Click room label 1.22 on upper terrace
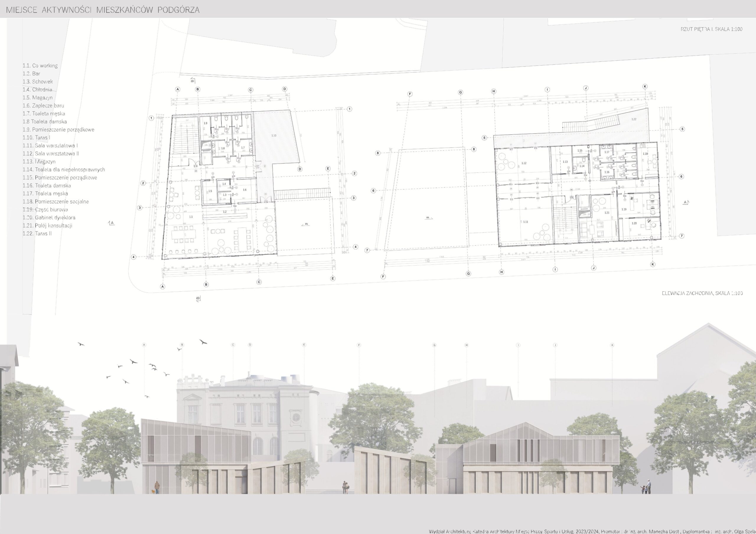This screenshot has width=756, height=534. (634, 119)
